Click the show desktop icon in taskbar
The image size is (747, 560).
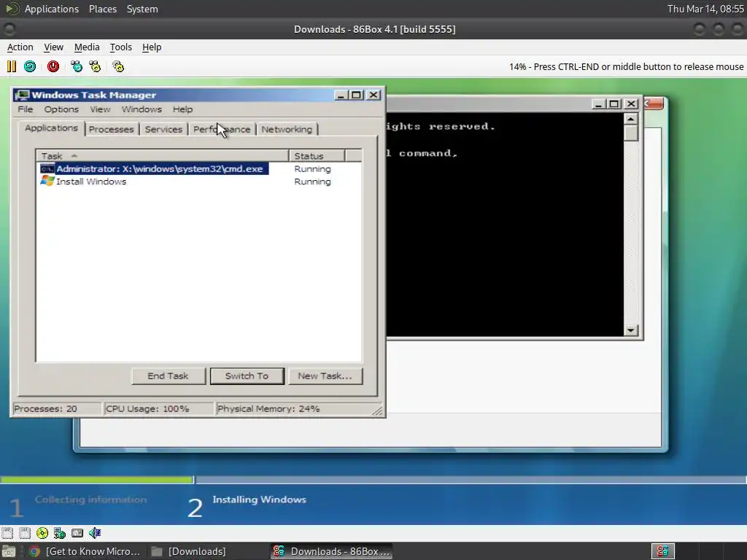point(8,551)
